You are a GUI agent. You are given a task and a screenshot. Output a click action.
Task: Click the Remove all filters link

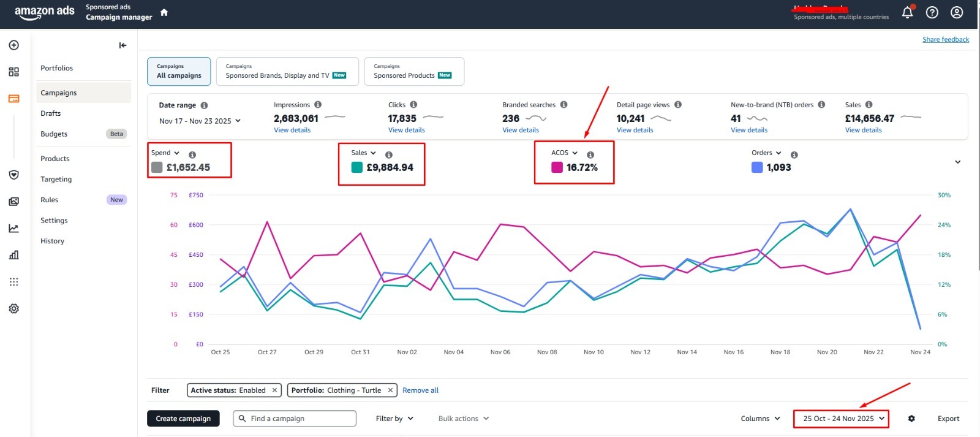tap(420, 390)
